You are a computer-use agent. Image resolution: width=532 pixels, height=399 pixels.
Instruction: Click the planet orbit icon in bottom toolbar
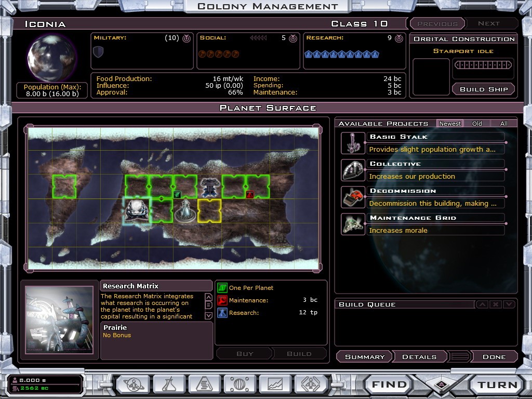tap(134, 384)
